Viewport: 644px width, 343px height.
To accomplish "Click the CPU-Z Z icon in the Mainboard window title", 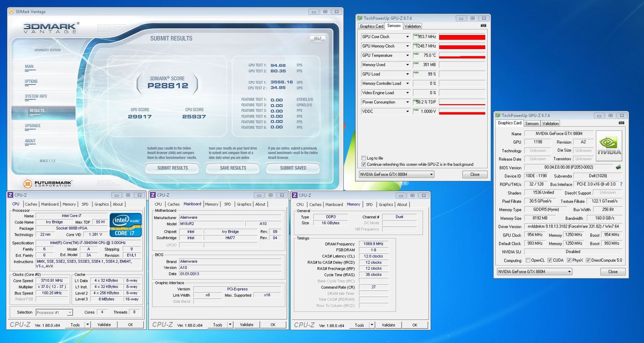I will tap(153, 195).
